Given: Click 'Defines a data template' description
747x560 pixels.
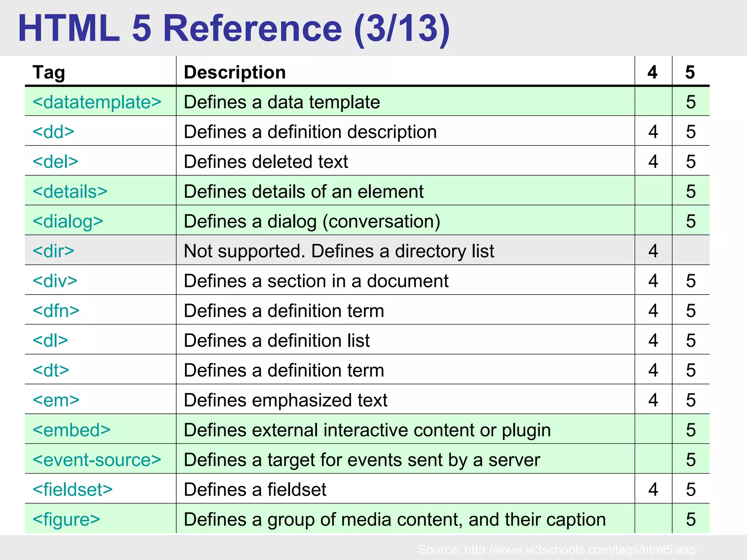Looking at the screenshot, I should point(282,102).
